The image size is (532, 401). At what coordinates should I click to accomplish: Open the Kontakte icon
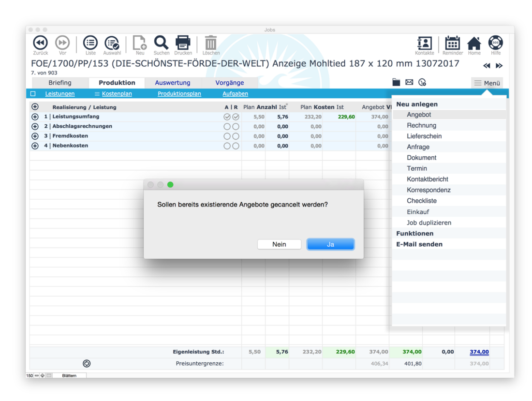424,44
